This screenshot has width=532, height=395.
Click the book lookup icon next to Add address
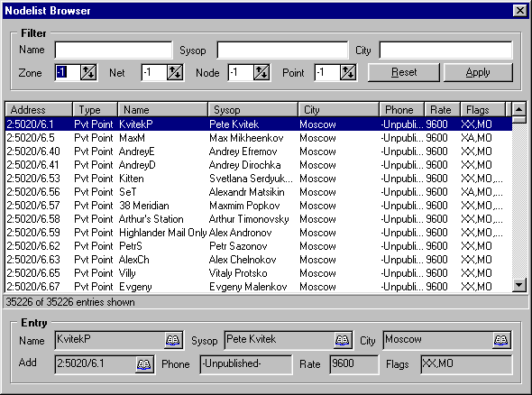click(144, 364)
